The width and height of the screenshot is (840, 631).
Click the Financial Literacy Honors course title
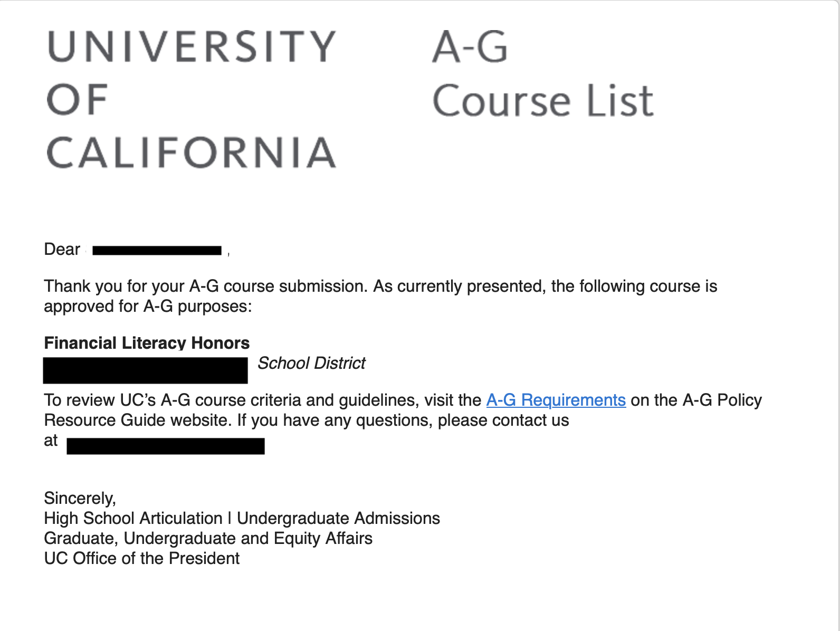point(147,343)
